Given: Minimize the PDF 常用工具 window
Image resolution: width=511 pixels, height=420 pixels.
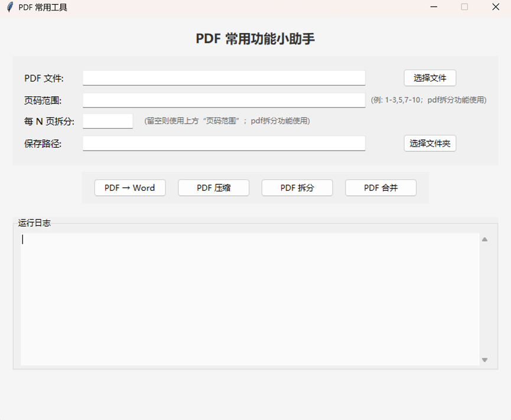Looking at the screenshot, I should [434, 7].
